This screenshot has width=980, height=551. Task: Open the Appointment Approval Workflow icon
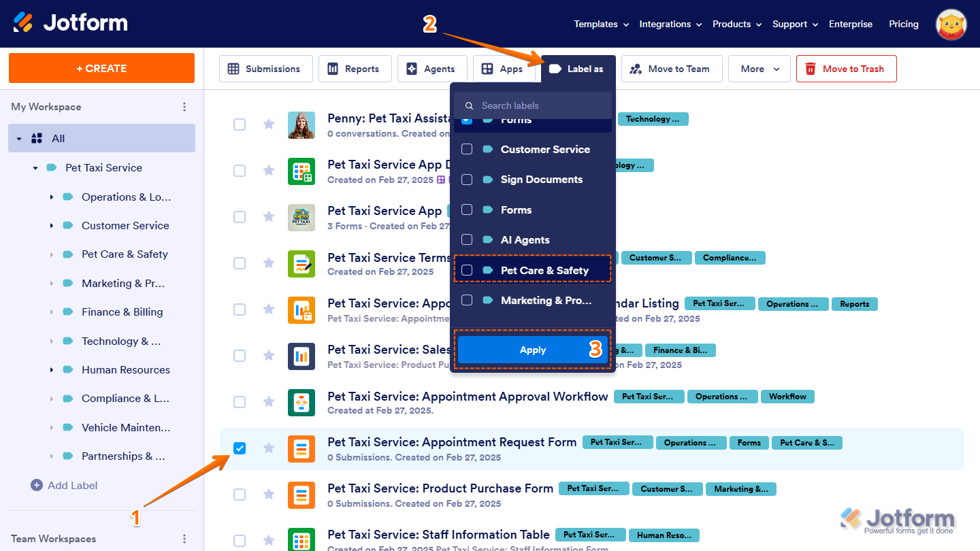(301, 403)
